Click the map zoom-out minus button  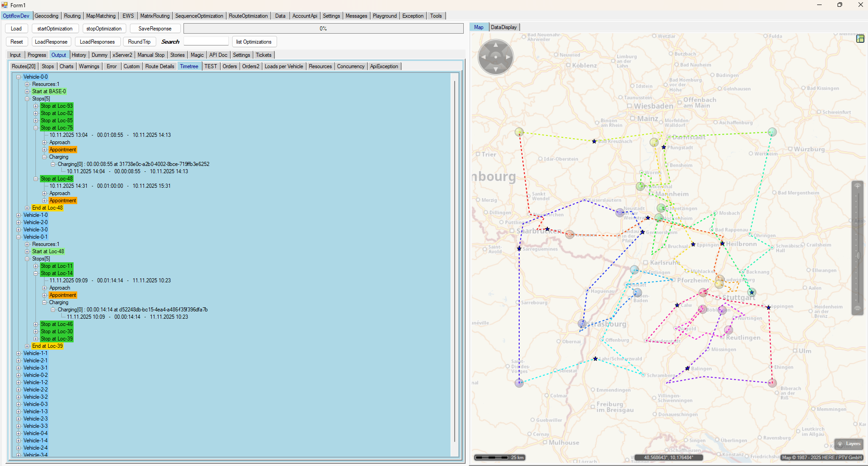858,308
